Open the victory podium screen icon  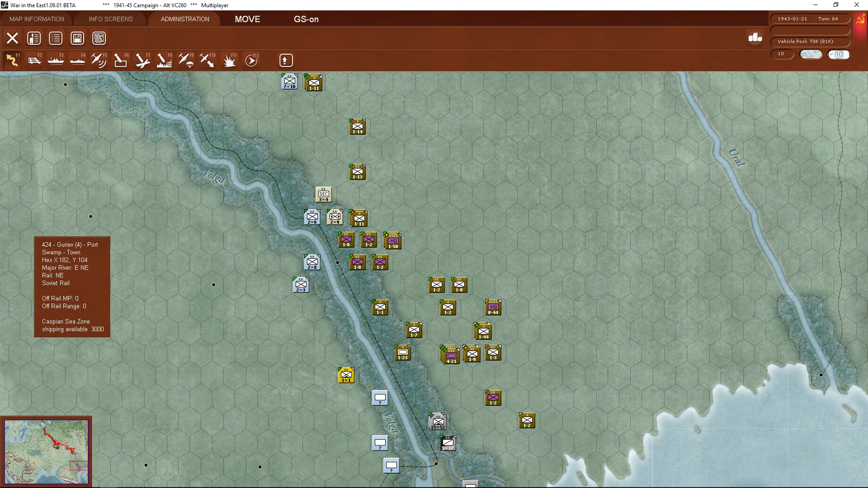point(755,38)
